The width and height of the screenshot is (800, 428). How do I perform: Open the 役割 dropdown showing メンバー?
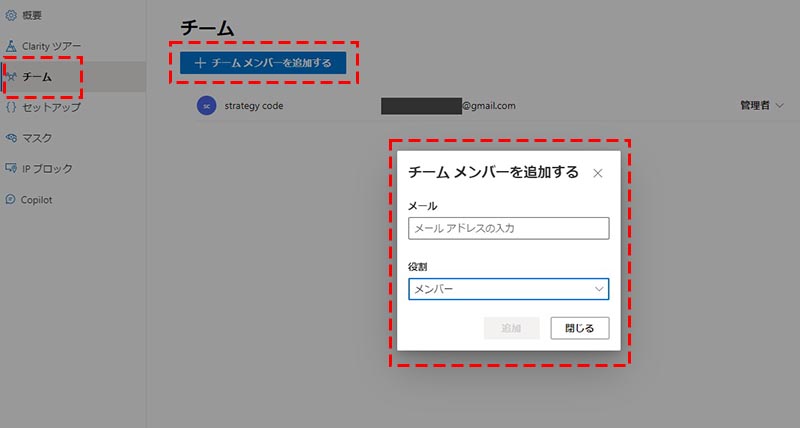pos(508,289)
